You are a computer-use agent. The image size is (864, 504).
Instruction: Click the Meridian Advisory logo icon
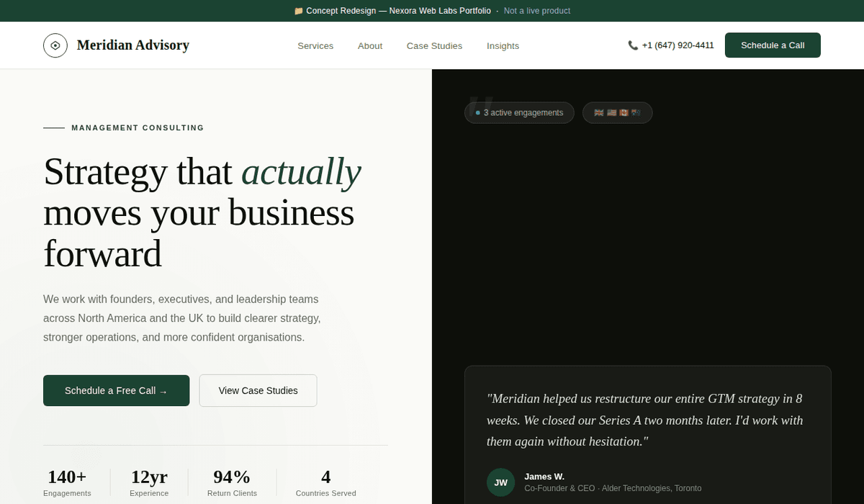coord(55,45)
